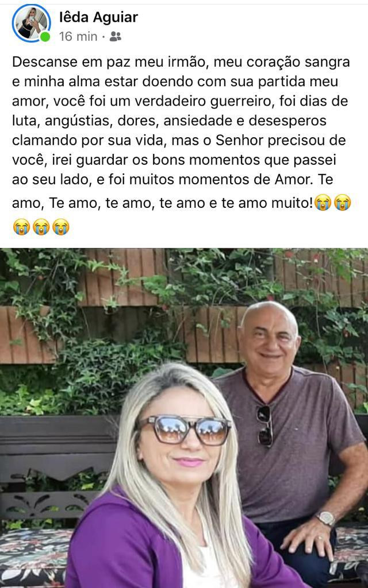The height and width of the screenshot is (588, 368).
Task: Click the leftmost crying emoji on the last row
Action: point(21,226)
